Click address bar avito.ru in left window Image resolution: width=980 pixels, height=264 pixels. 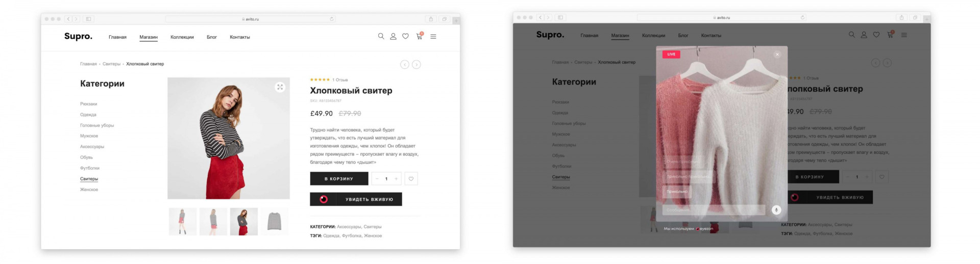pyautogui.click(x=251, y=19)
